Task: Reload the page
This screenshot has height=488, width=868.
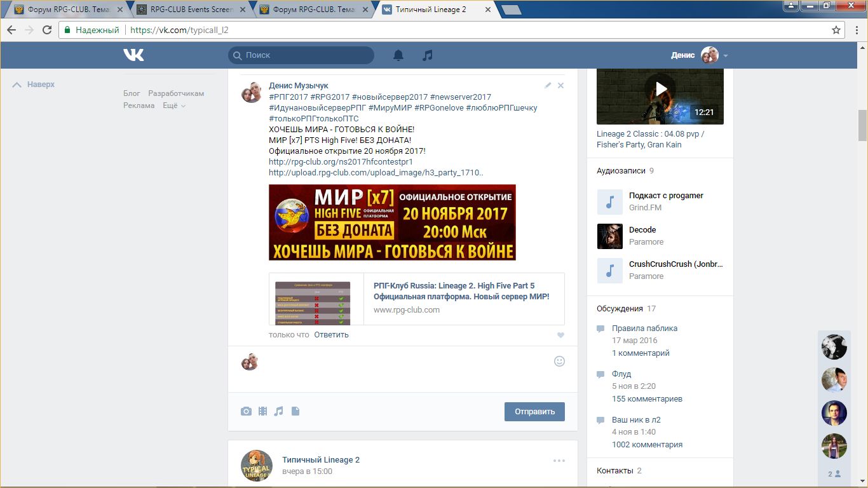Action: coord(47,30)
